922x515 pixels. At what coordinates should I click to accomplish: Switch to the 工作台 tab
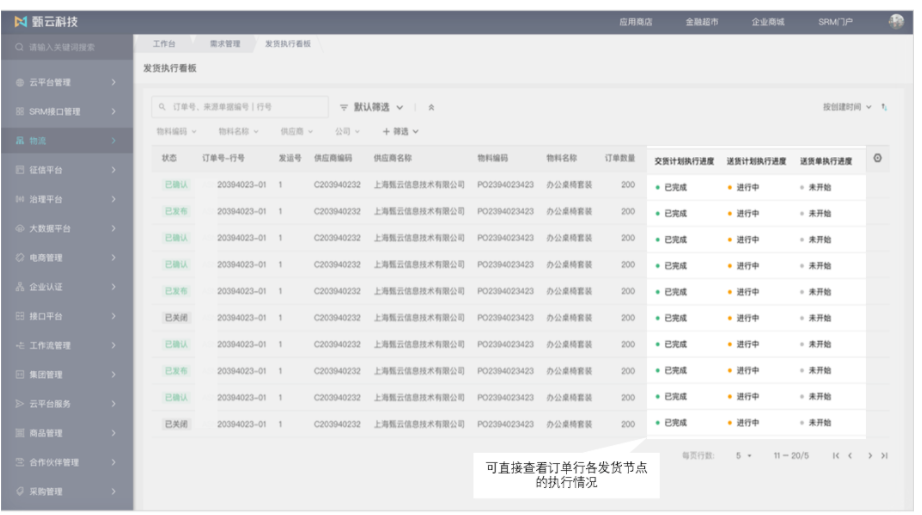(x=164, y=44)
